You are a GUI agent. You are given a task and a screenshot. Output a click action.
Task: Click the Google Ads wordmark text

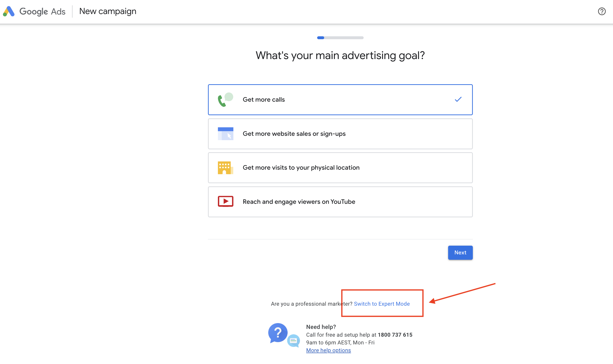coord(42,12)
